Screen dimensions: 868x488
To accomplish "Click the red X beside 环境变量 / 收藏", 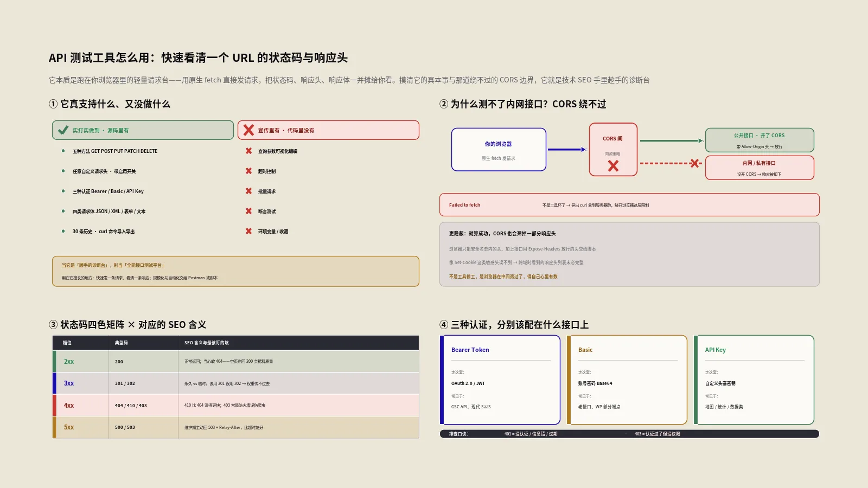I will pyautogui.click(x=248, y=232).
